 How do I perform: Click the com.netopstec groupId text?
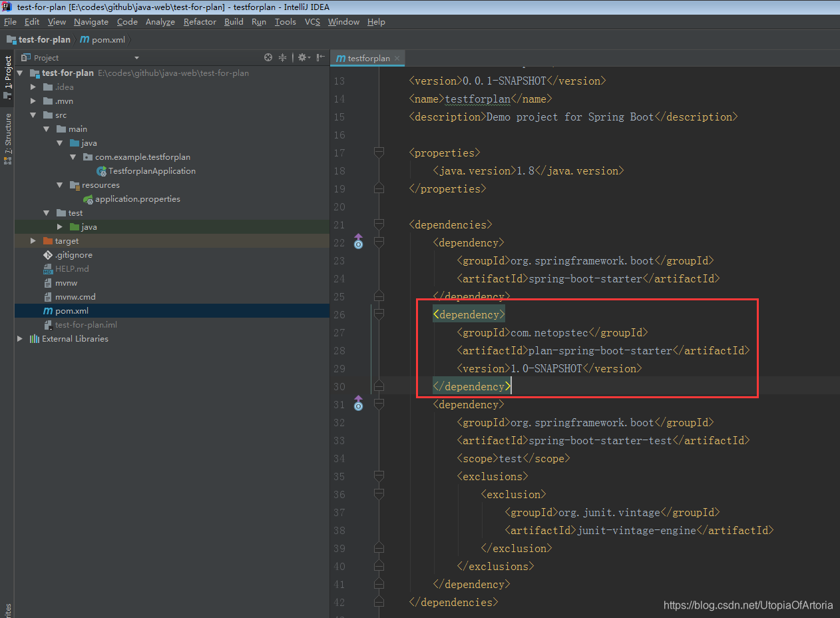(x=549, y=332)
